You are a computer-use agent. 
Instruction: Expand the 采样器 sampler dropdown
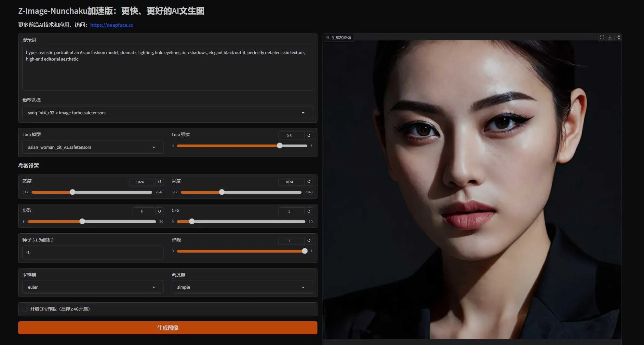point(154,287)
